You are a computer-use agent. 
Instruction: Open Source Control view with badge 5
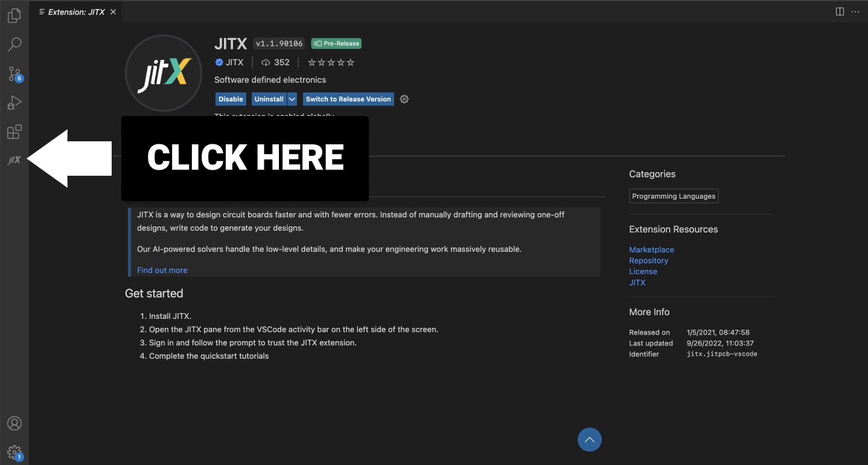pyautogui.click(x=14, y=74)
